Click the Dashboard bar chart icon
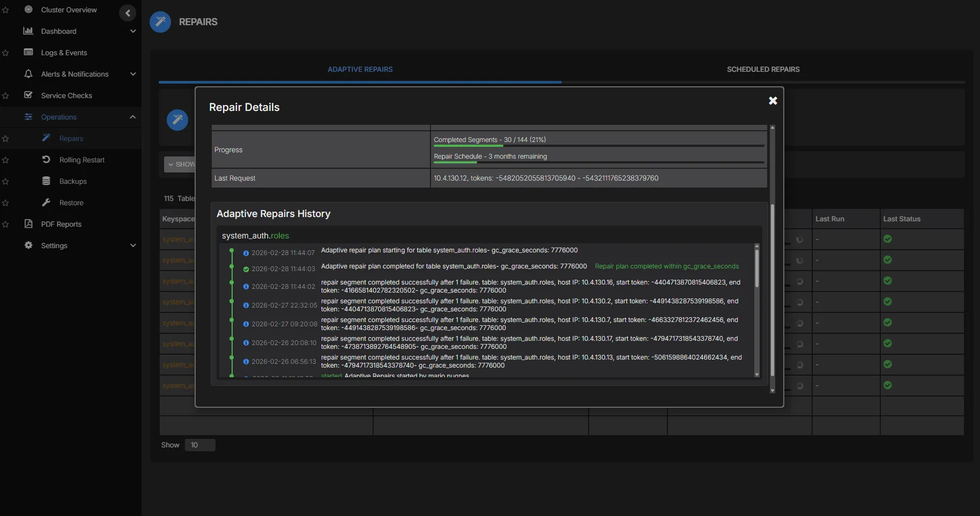The height and width of the screenshot is (516, 980). click(28, 31)
